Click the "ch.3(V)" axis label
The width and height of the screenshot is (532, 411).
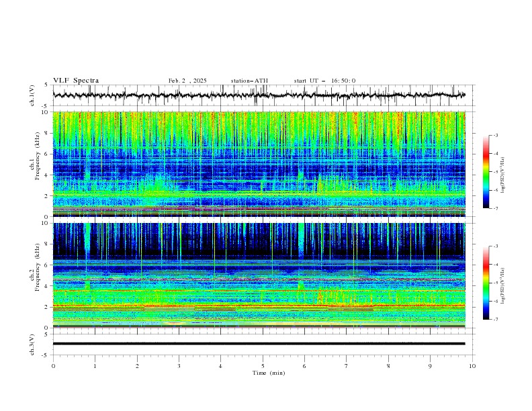[32, 345]
